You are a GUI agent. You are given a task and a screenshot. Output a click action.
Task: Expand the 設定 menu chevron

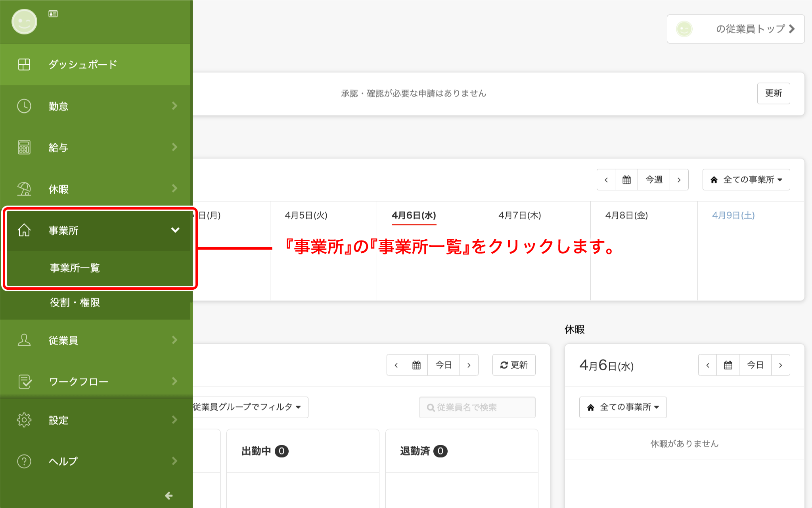click(x=175, y=420)
